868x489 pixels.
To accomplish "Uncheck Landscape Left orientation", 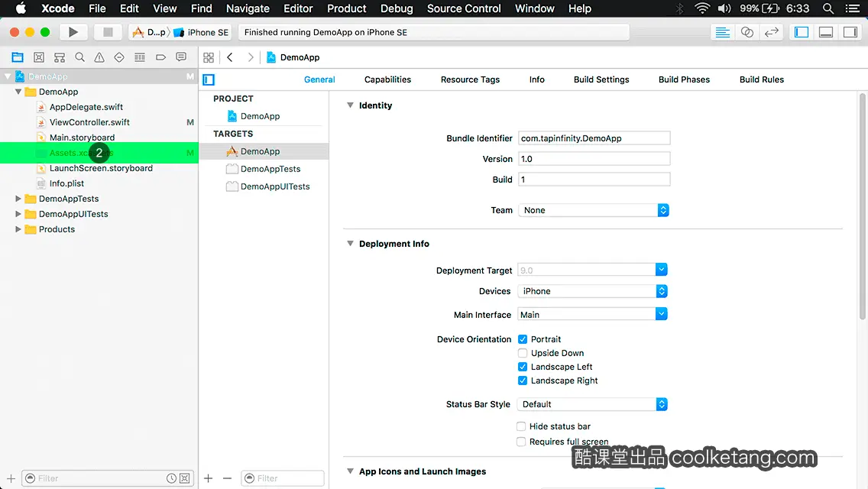I will click(523, 367).
